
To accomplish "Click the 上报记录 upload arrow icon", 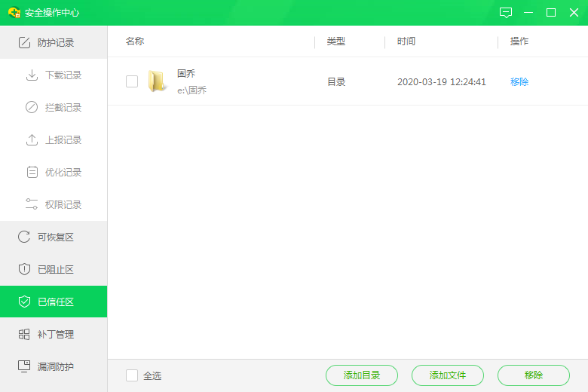I will pos(32,140).
